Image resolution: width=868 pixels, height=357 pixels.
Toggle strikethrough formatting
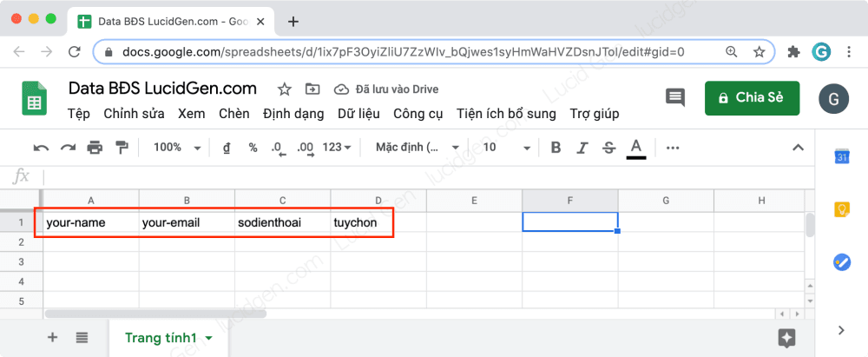coord(608,148)
